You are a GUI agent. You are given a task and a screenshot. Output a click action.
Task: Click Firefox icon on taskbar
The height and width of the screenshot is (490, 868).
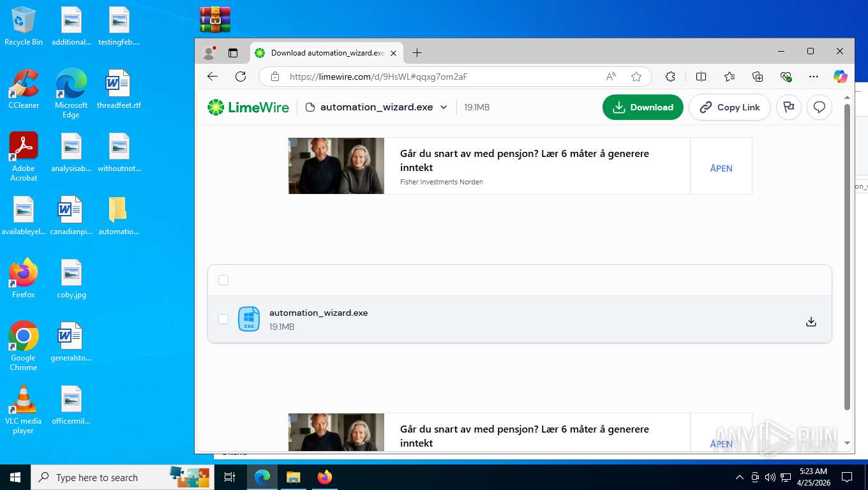point(325,477)
